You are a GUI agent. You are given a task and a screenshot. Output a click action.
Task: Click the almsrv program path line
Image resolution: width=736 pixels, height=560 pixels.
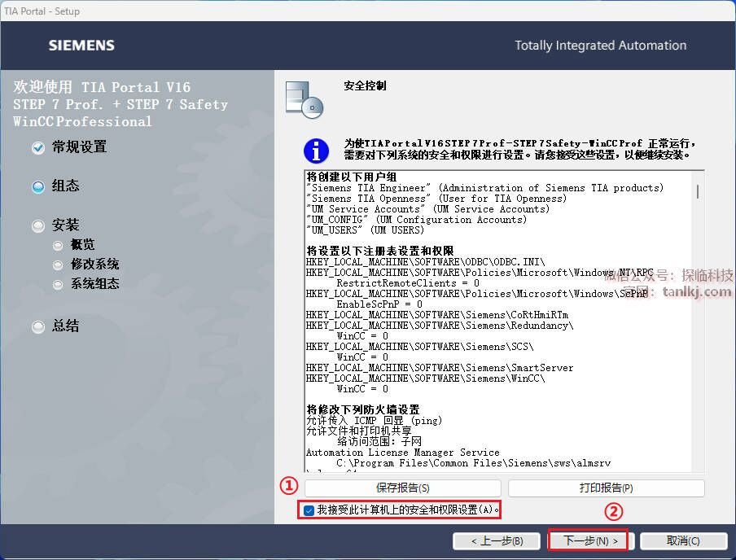(x=474, y=463)
